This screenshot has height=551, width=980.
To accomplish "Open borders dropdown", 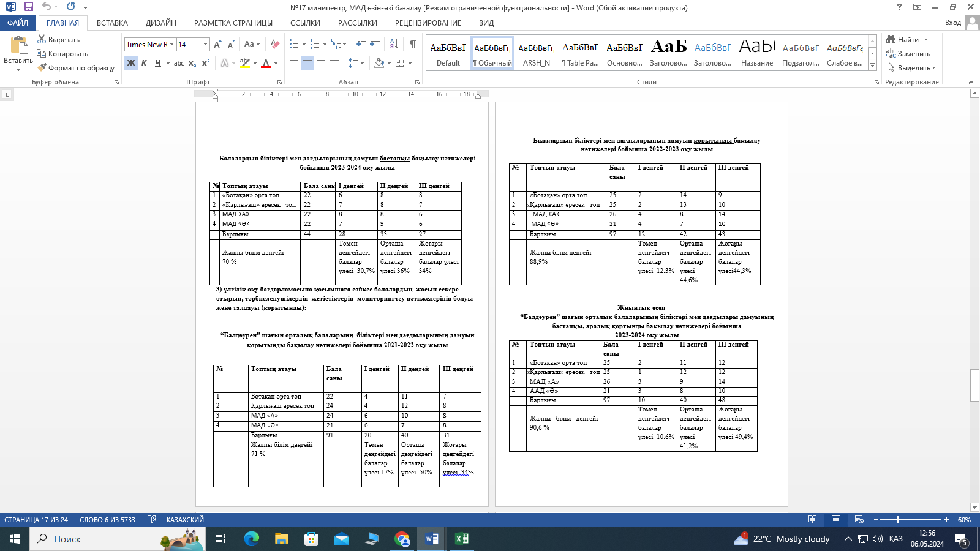I will [x=410, y=63].
